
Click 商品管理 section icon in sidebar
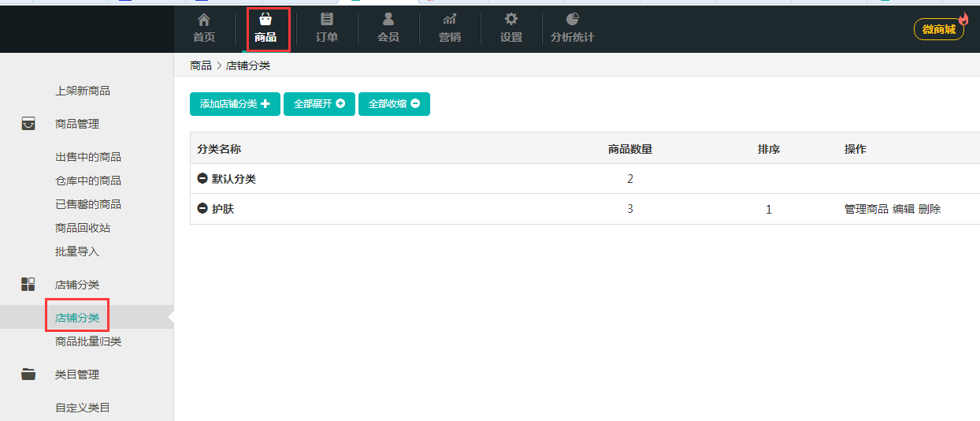[28, 124]
